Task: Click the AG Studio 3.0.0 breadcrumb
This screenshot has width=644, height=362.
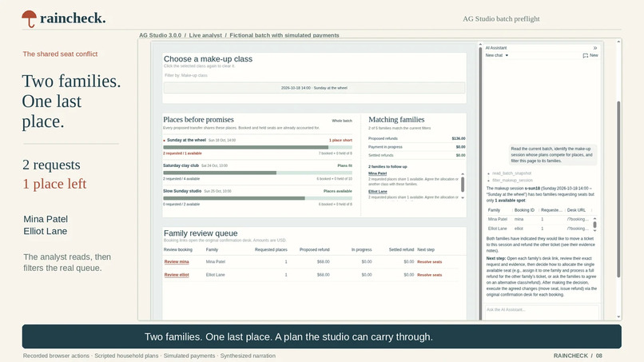Action: coord(160,35)
